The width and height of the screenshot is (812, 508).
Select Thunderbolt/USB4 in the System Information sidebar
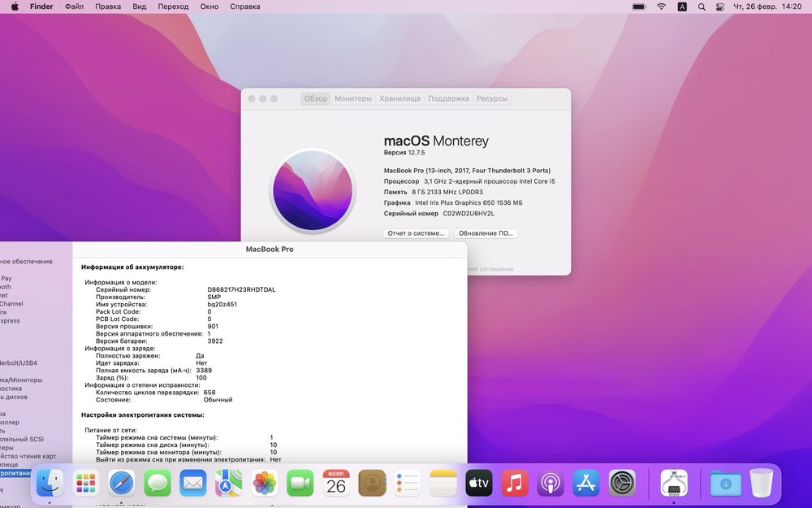tap(18, 363)
